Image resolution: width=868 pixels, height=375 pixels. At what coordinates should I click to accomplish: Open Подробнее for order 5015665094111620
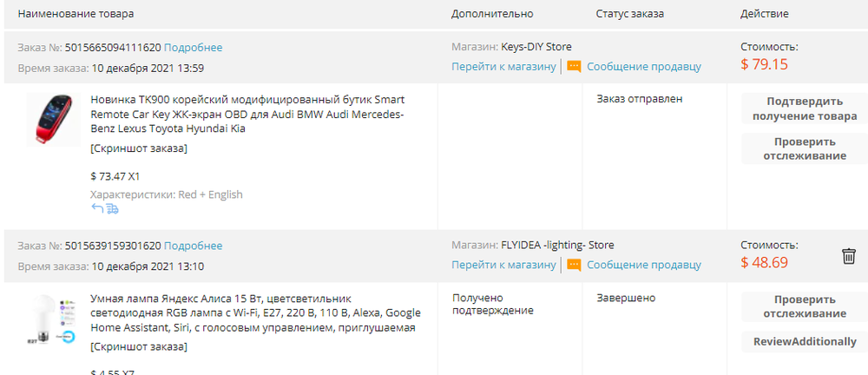(x=193, y=47)
